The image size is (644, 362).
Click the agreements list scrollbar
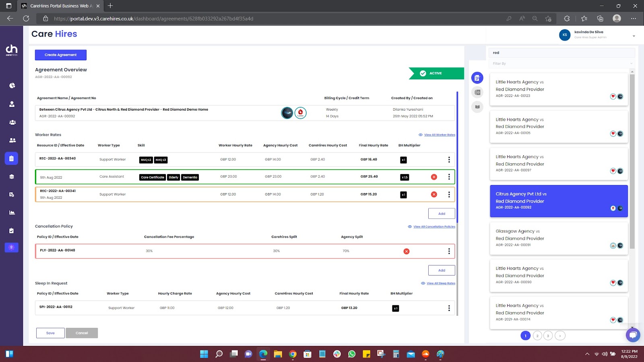632,161
